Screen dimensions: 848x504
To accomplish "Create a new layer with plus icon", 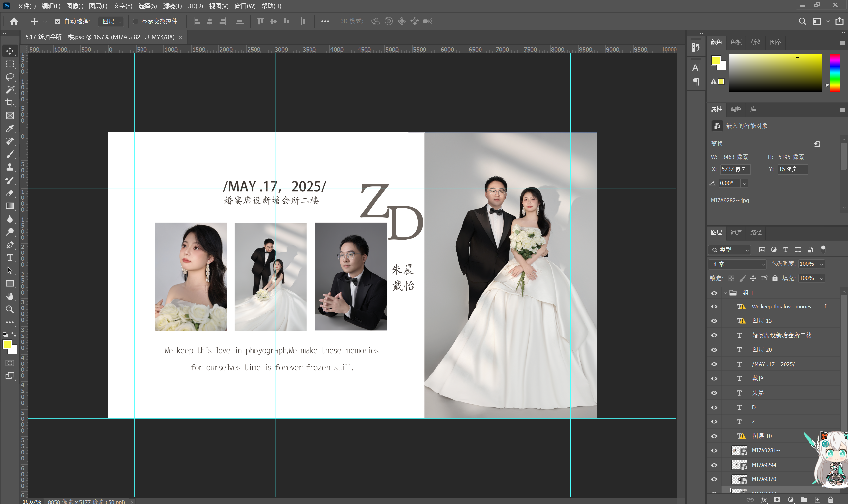I will [817, 500].
